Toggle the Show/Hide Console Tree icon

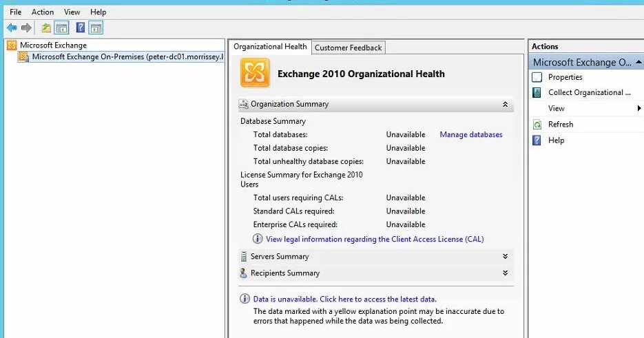61,28
